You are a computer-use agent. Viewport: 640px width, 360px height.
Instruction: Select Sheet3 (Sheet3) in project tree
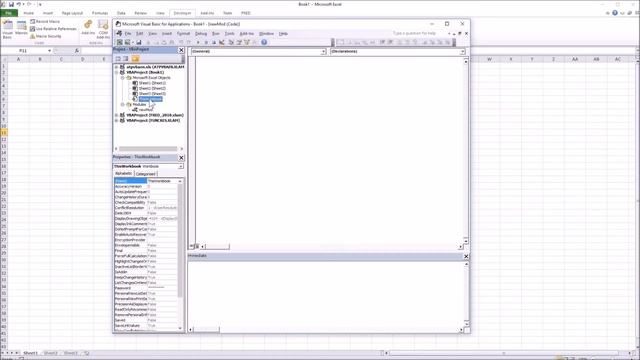152,93
